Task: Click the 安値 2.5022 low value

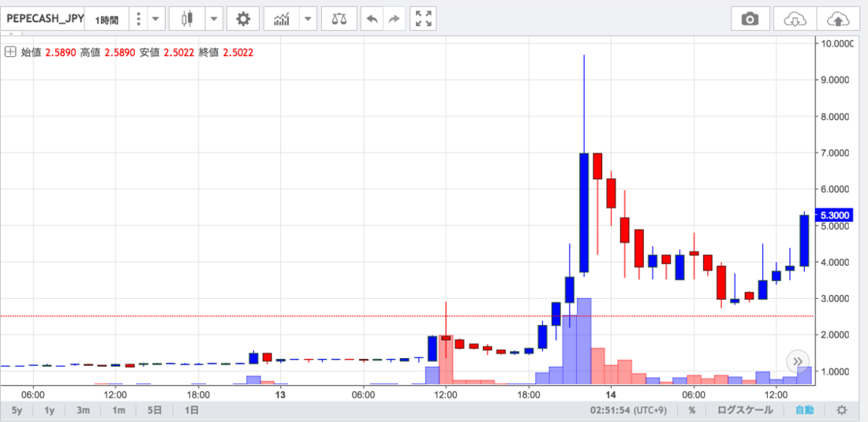Action: coord(166,53)
